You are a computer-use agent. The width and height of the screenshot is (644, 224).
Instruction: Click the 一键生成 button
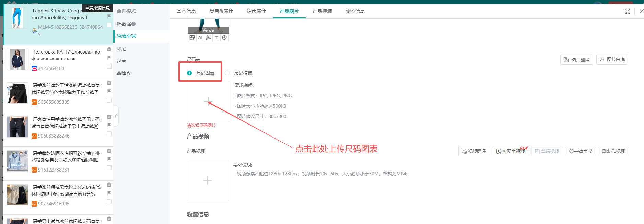click(x=581, y=151)
